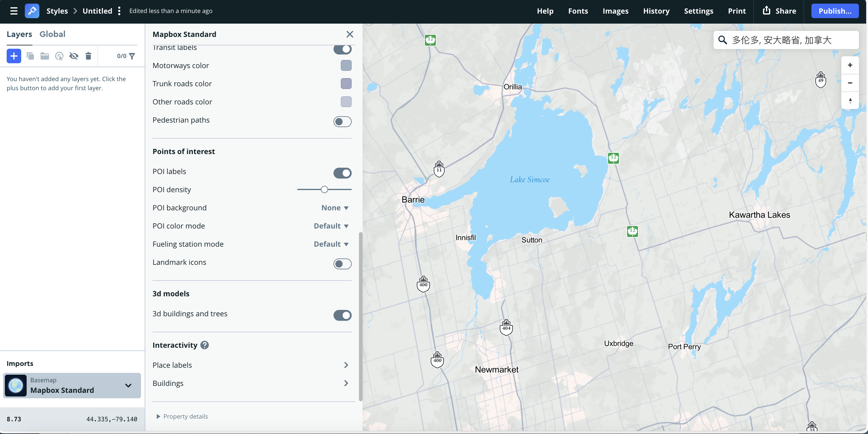Duplicate the selected layer

(30, 56)
